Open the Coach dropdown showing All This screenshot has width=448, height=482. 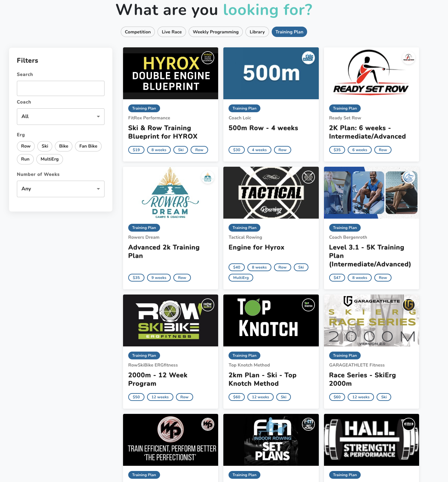pos(61,116)
